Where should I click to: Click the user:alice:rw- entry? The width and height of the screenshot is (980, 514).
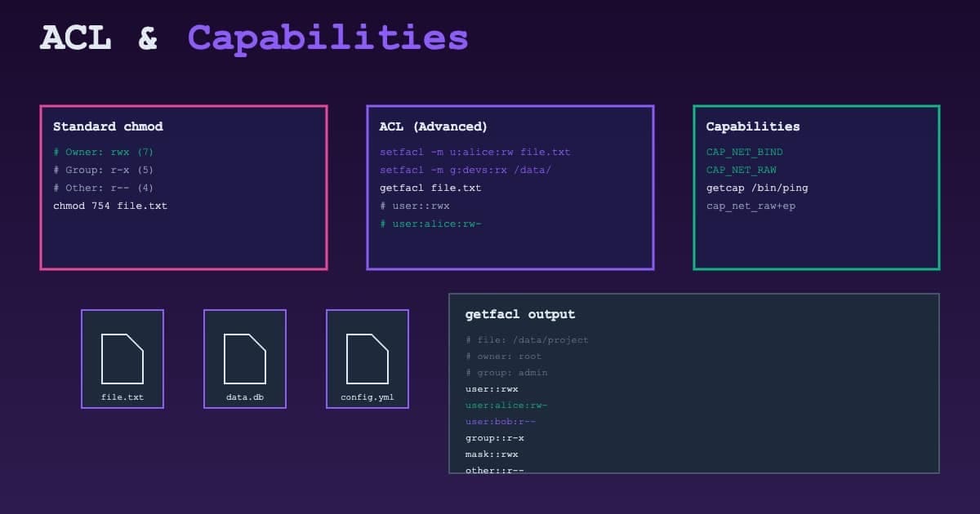[x=506, y=405]
